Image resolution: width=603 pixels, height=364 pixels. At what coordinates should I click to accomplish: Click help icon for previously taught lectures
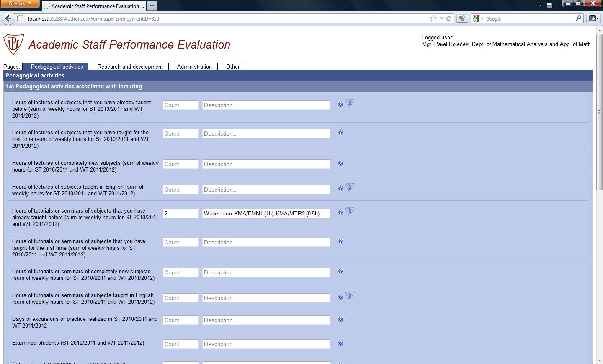tap(340, 104)
